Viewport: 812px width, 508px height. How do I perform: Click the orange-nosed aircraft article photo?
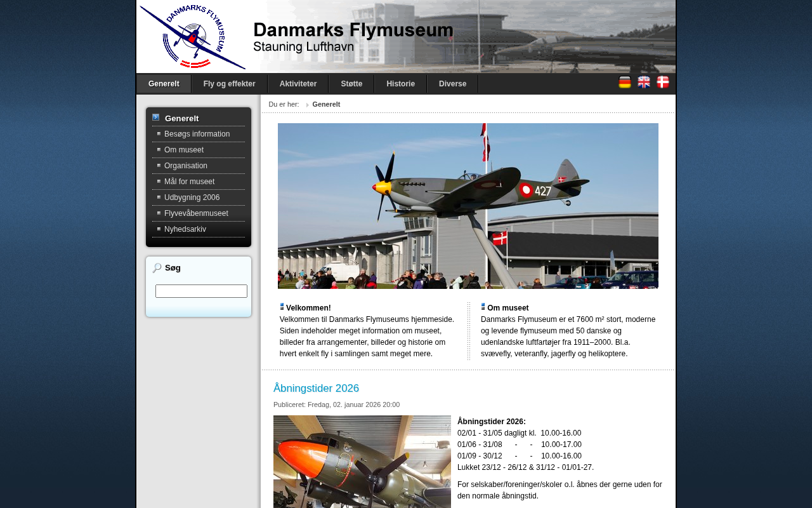[362, 462]
